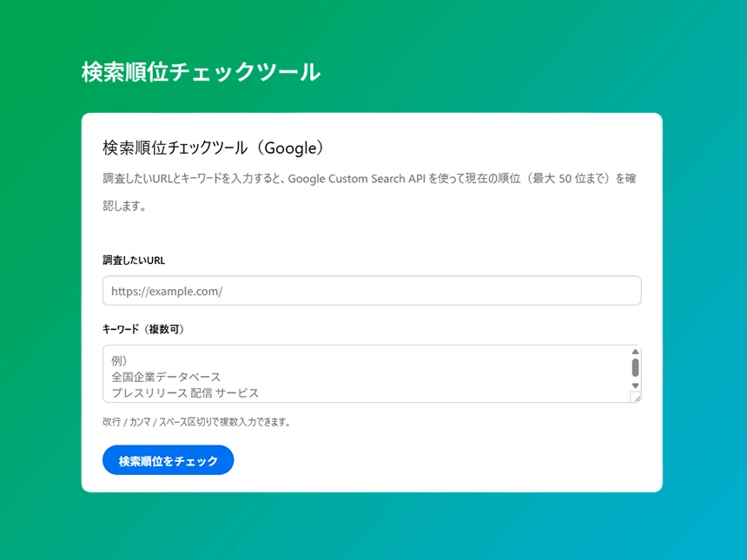Click the blue check-ranking submit button label
747x560 pixels.
click(x=168, y=460)
